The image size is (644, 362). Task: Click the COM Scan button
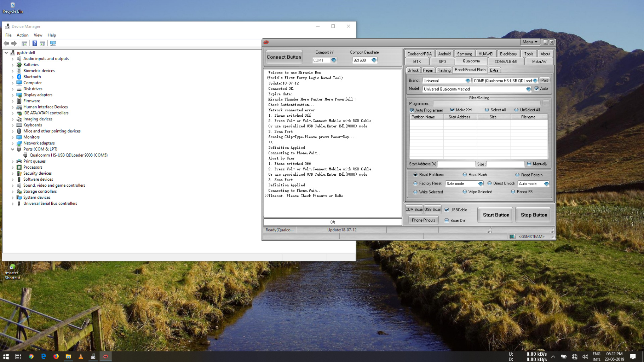414,209
